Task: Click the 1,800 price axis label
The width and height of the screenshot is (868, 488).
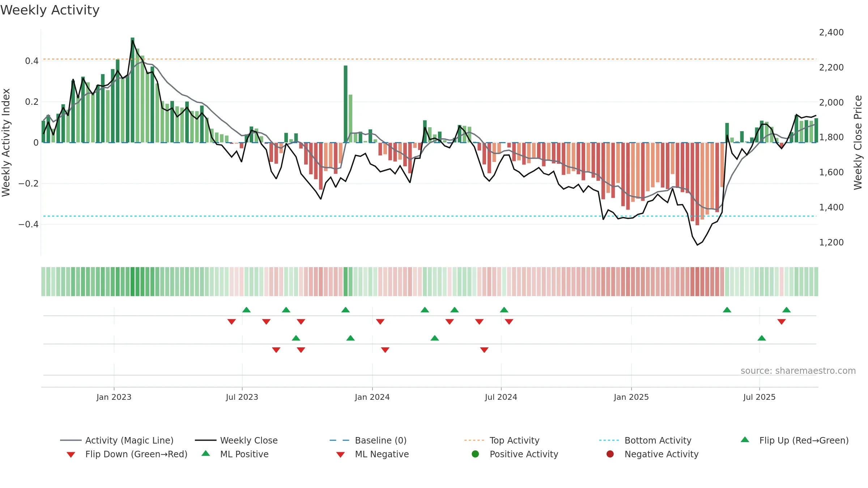Action: (x=831, y=137)
